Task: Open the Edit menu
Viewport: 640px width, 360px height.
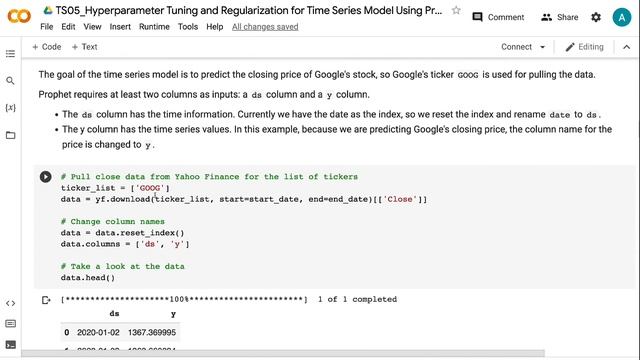Action: 68,27
